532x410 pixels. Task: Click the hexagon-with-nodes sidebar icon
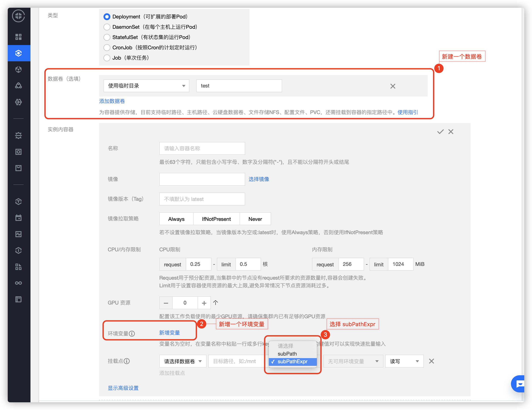[18, 69]
